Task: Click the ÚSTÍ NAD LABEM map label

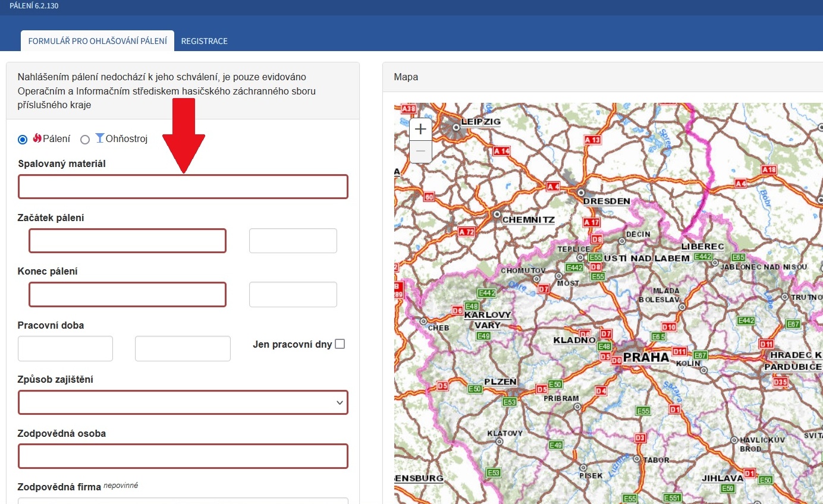Action: 647,258
